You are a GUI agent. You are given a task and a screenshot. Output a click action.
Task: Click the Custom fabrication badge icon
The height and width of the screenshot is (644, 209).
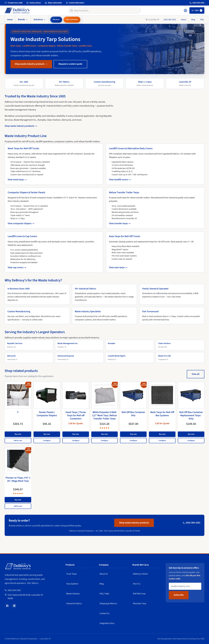click(x=67, y=3)
